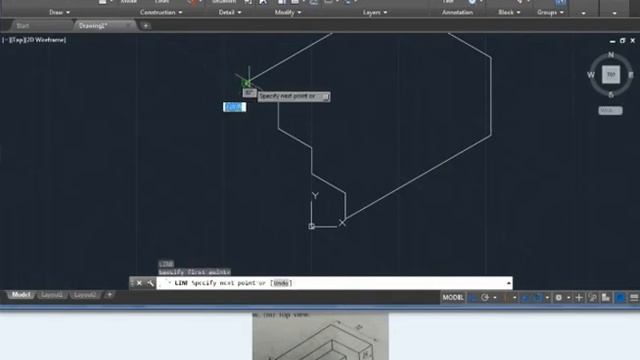Screen dimensions: 640x360
Task: Open the polar tracking angle dropdown arrow
Action: pyautogui.click(x=495, y=298)
